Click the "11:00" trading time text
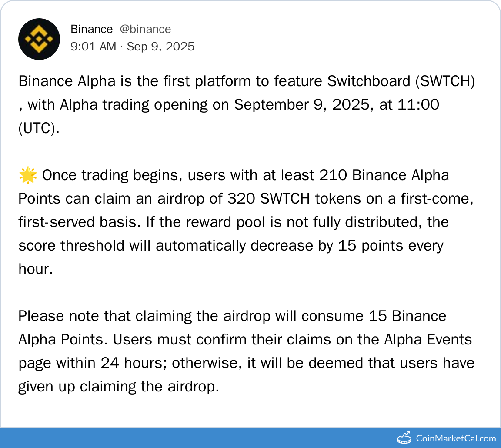This screenshot has width=501, height=448. 421,105
